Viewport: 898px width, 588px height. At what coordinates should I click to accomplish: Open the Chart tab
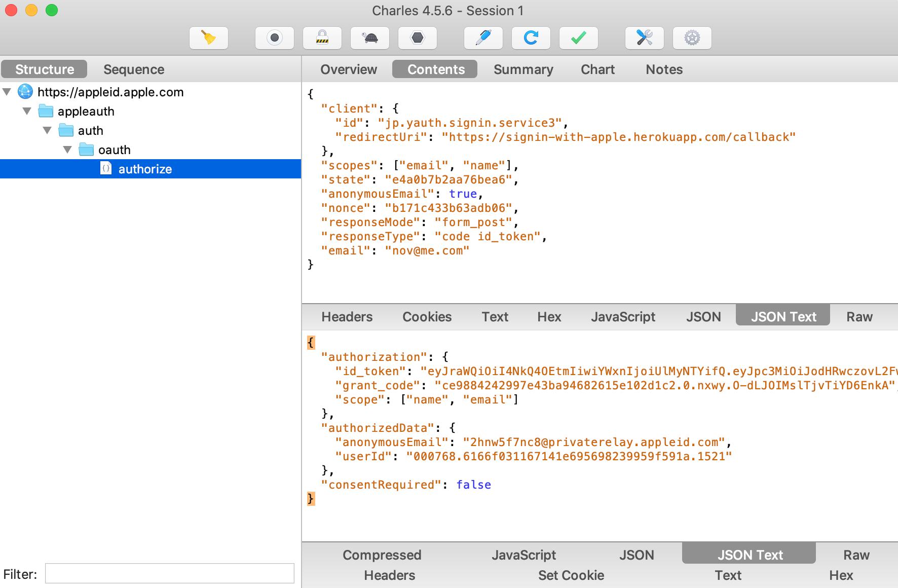click(597, 69)
